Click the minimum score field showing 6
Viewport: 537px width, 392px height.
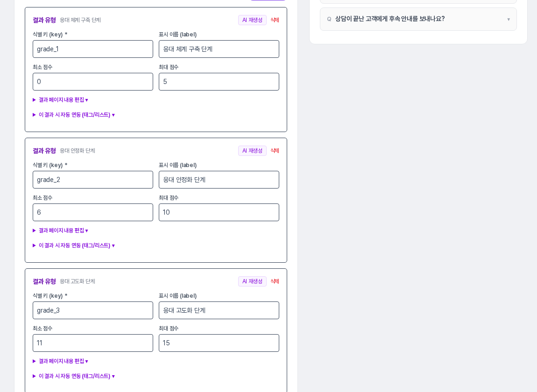click(93, 212)
